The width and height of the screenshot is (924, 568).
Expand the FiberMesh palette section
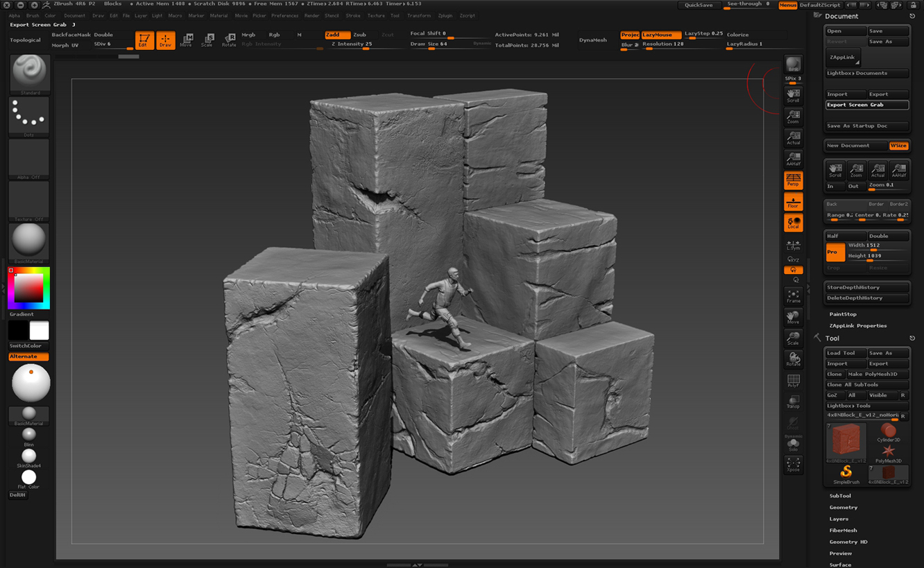pyautogui.click(x=843, y=531)
